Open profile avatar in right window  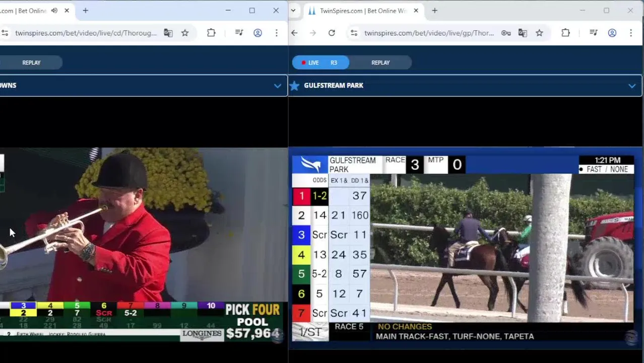click(612, 33)
